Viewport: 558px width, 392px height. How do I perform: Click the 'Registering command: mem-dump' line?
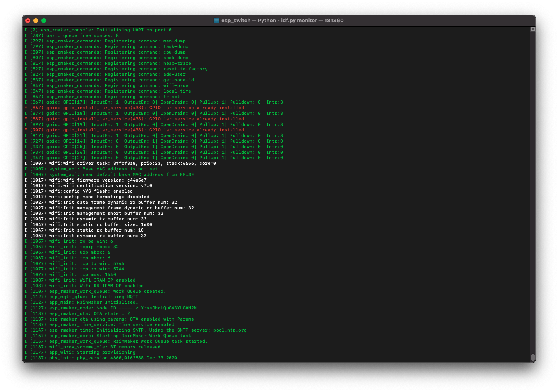tap(105, 41)
